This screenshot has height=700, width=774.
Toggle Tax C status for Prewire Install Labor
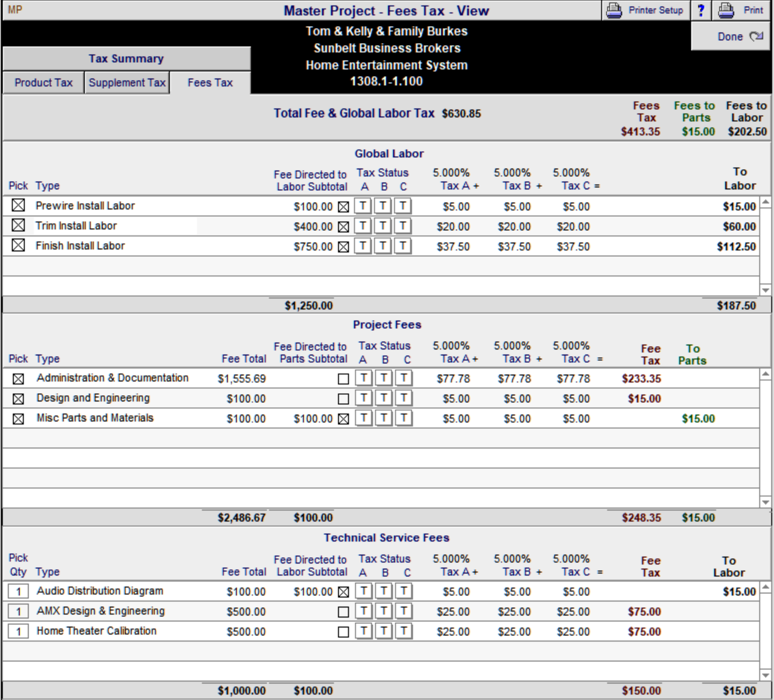point(403,206)
